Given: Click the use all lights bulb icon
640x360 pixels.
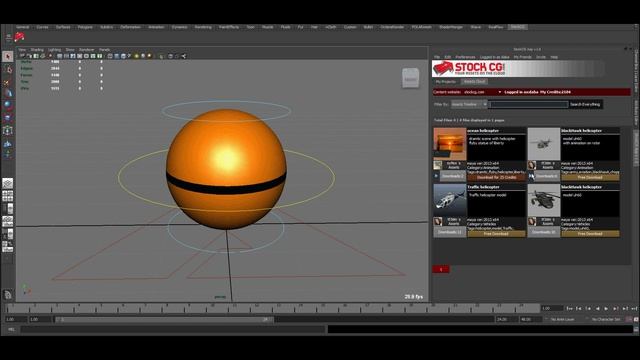Looking at the screenshot, I should (x=136, y=56).
